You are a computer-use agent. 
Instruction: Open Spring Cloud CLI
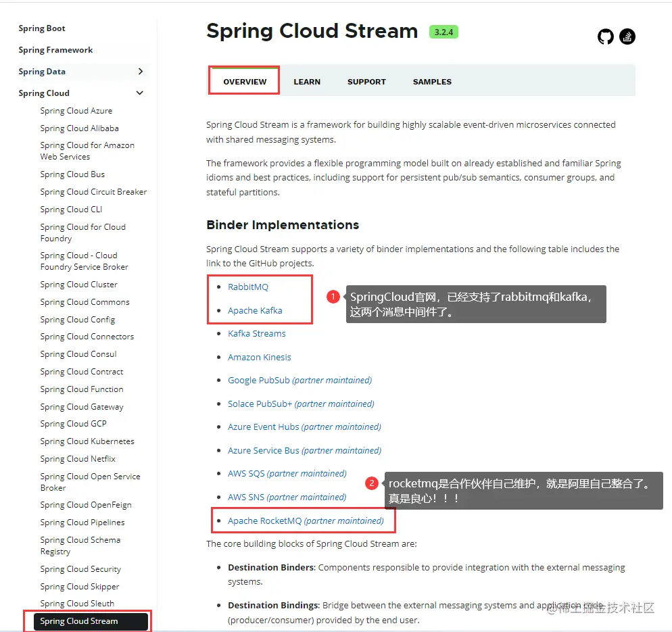[71, 210]
